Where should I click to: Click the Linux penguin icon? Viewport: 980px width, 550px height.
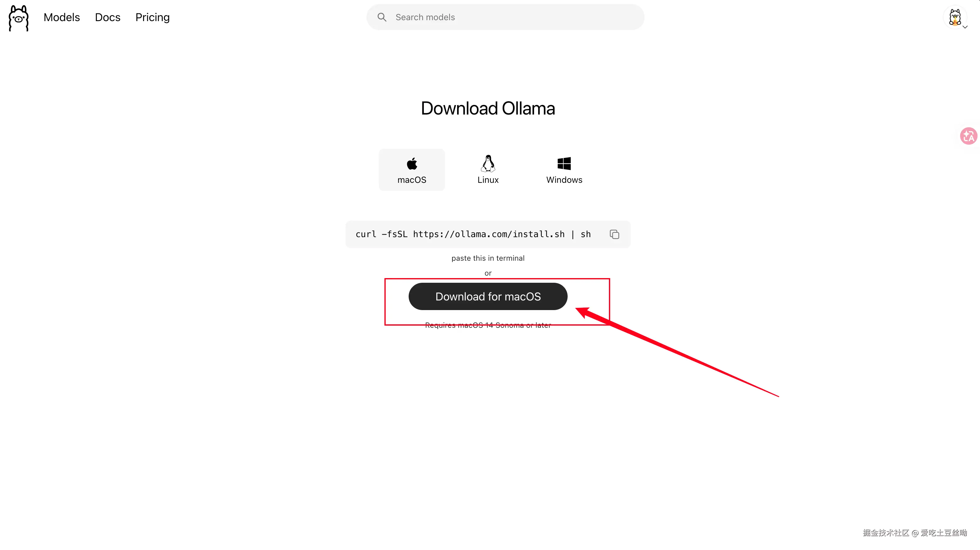click(488, 164)
